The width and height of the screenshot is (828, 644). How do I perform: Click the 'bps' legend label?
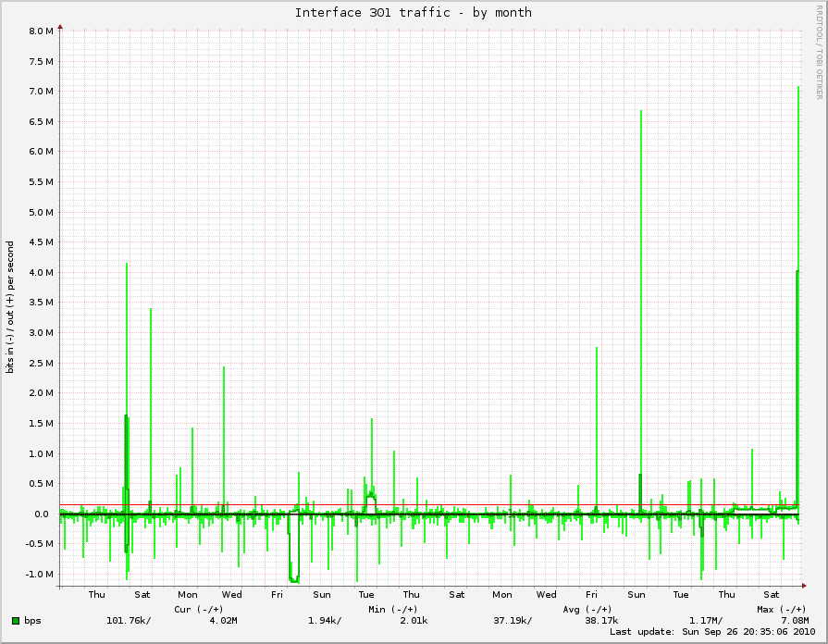coord(32,621)
